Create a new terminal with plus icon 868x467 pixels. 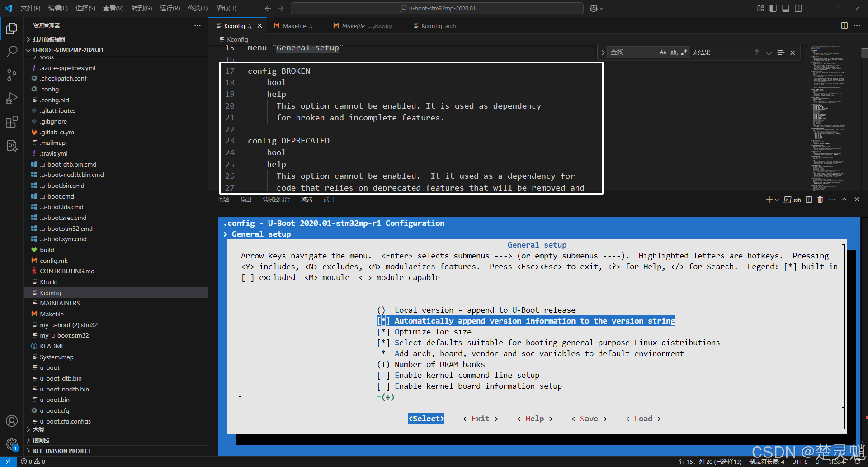(x=769, y=200)
